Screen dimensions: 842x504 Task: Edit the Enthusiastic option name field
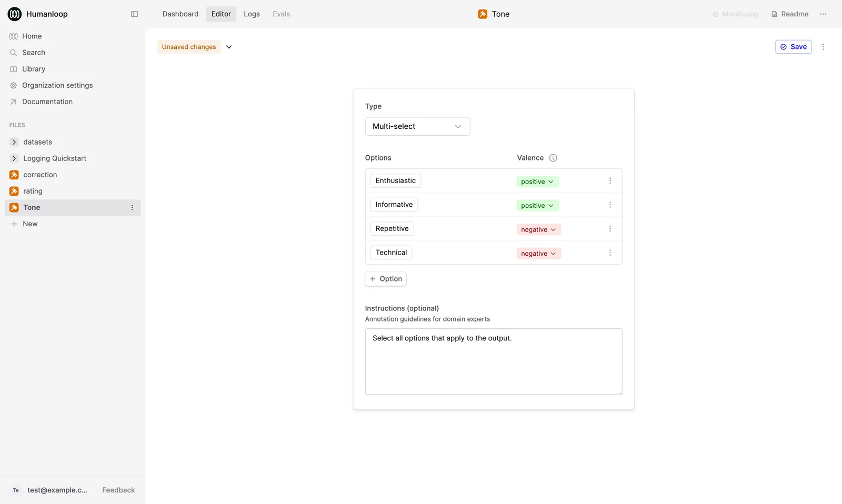[x=396, y=181]
